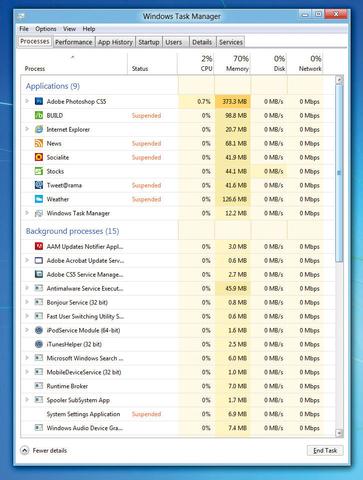Select the Socialite app icon

coord(39,157)
